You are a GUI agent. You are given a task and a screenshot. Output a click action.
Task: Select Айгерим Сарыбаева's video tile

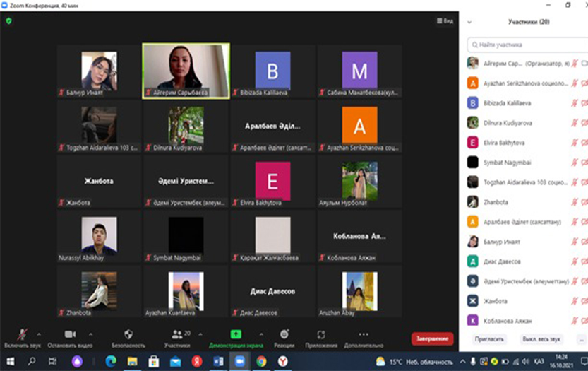[186, 71]
